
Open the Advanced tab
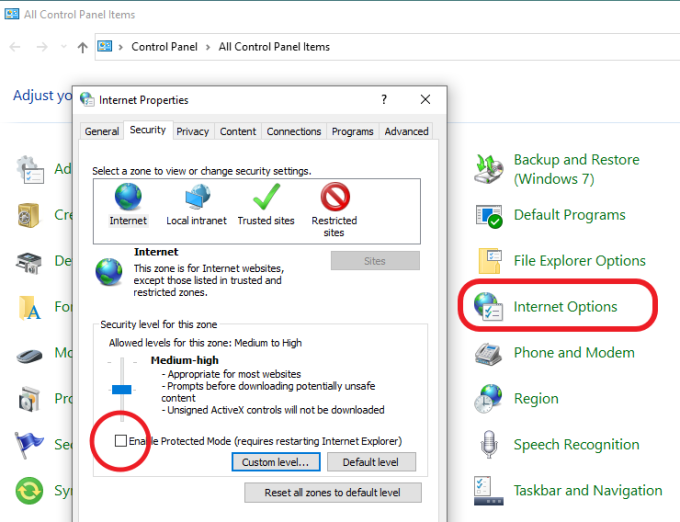[x=406, y=131]
